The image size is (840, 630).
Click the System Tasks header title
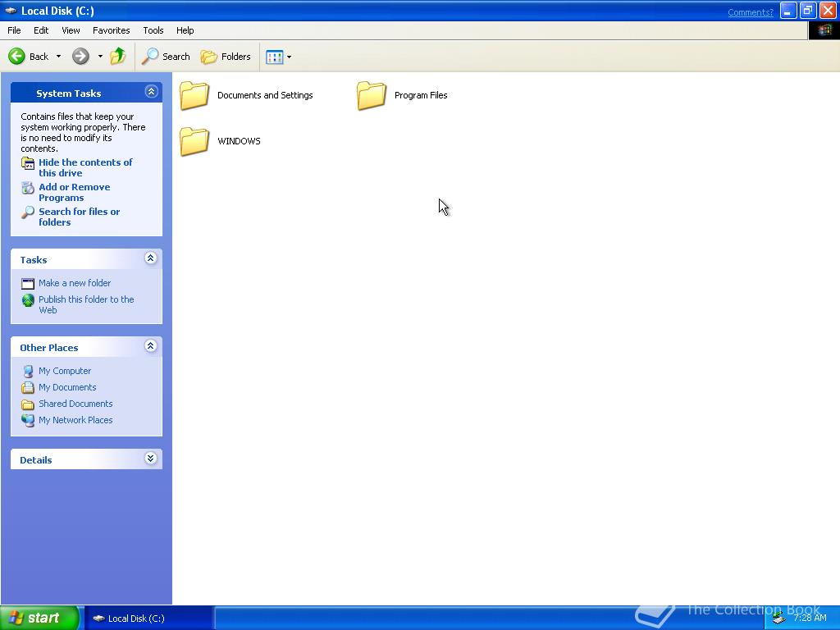[x=69, y=94]
